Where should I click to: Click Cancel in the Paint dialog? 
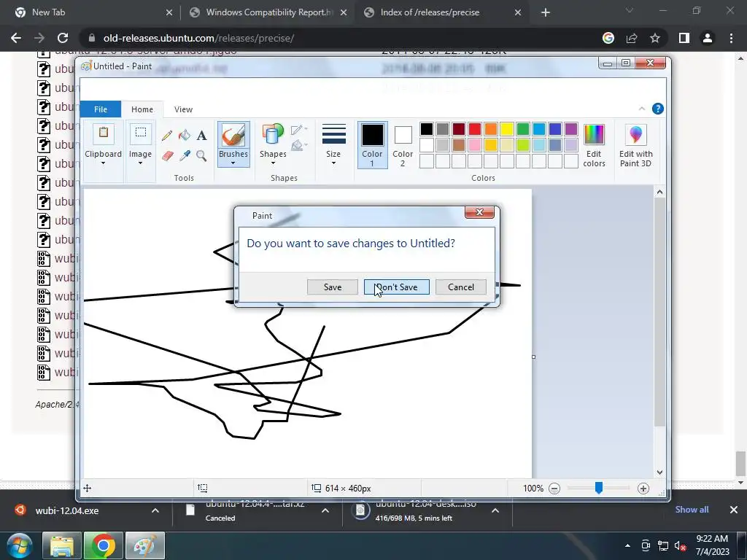(461, 287)
